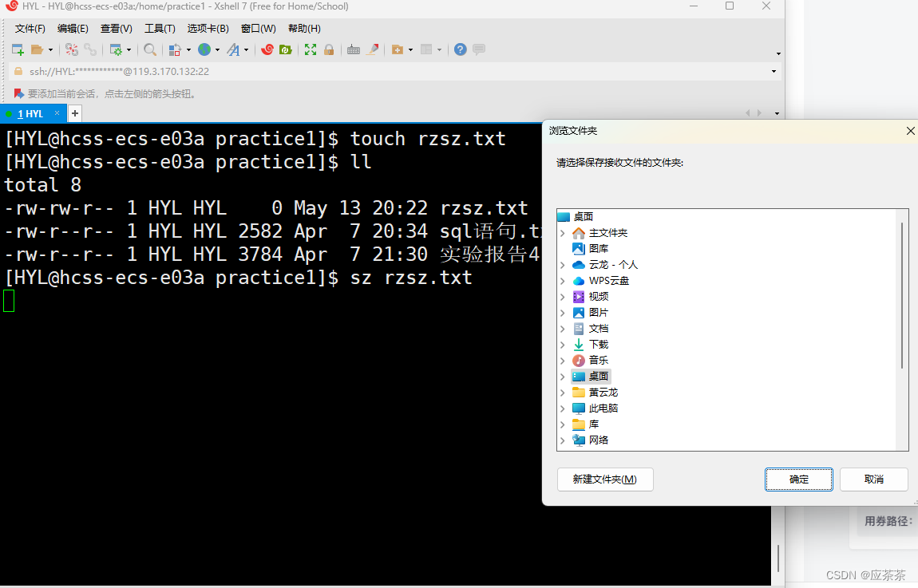This screenshot has height=588, width=918.
Task: Click the speech bubble feedback icon
Action: click(478, 49)
